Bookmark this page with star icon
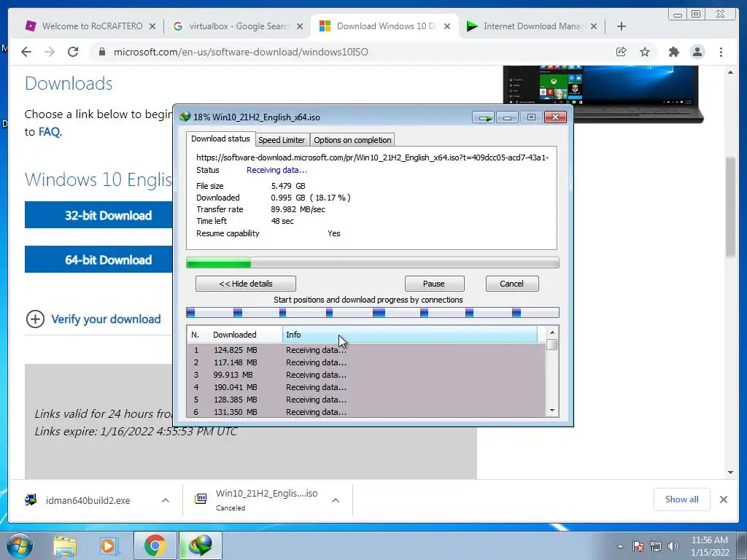747x560 pixels. (x=645, y=52)
